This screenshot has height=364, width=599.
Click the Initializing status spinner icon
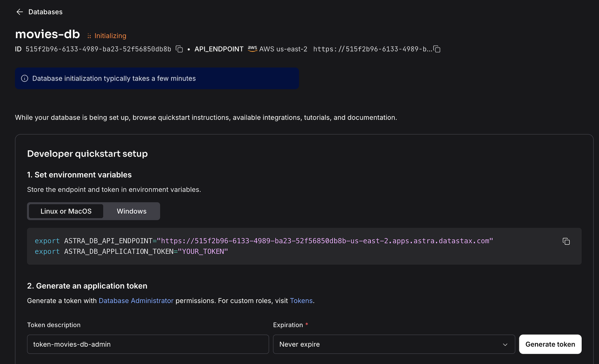(x=89, y=36)
